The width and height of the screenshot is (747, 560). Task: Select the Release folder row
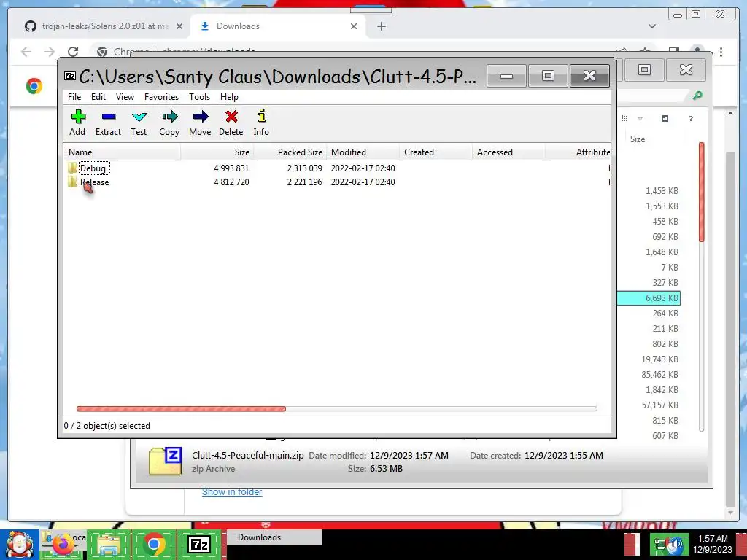coord(337,182)
